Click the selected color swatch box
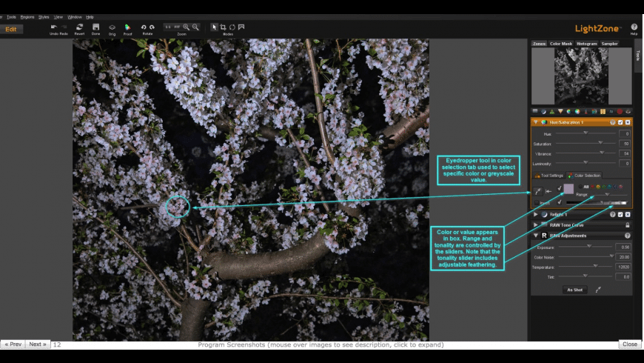Screen dimensions: 644x363 click(569, 189)
